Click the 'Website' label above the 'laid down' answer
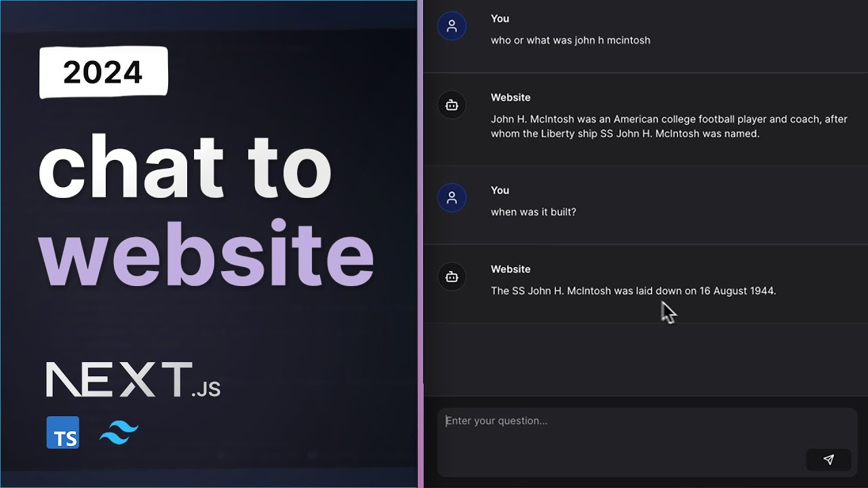Viewport: 868px width, 488px height. coord(511,268)
